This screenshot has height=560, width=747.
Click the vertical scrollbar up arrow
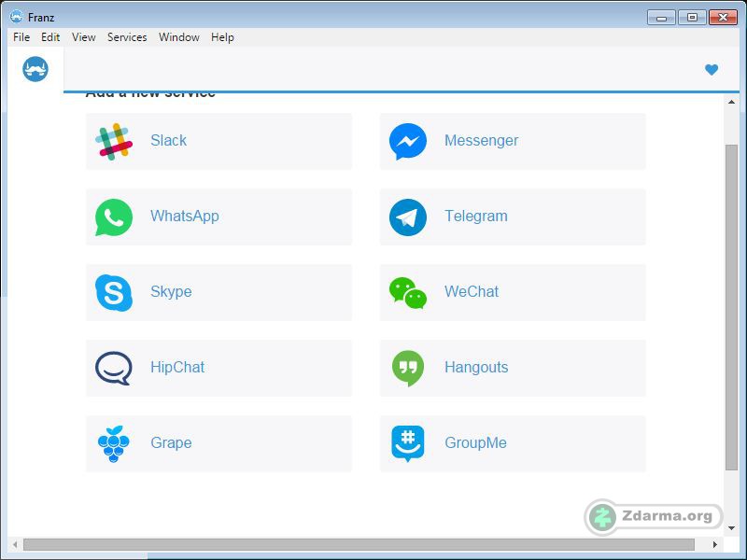[x=731, y=102]
